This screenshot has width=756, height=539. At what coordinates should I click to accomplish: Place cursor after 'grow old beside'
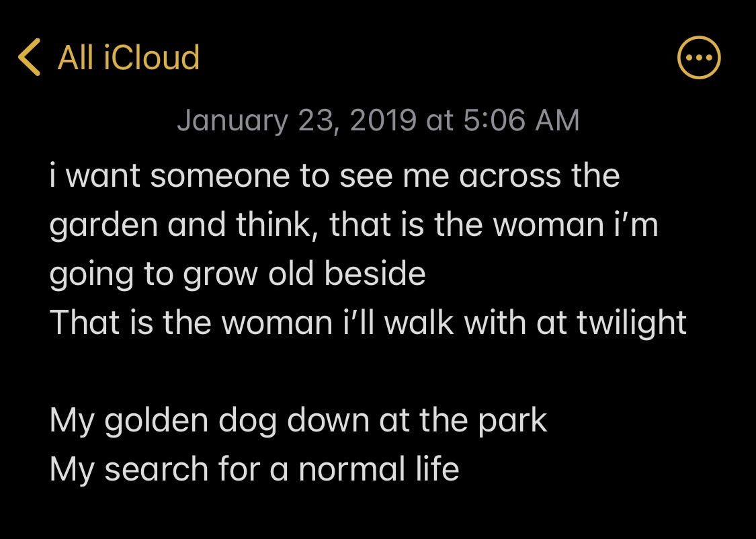pos(427,274)
